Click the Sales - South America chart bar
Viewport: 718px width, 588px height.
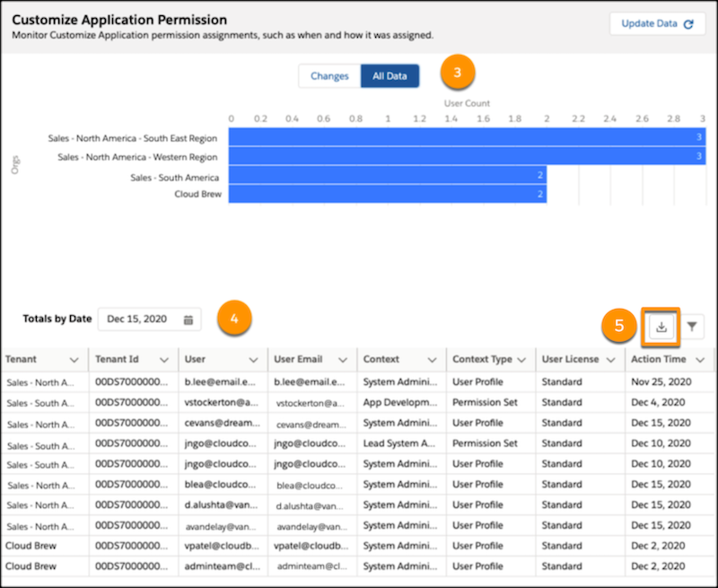tap(388, 175)
